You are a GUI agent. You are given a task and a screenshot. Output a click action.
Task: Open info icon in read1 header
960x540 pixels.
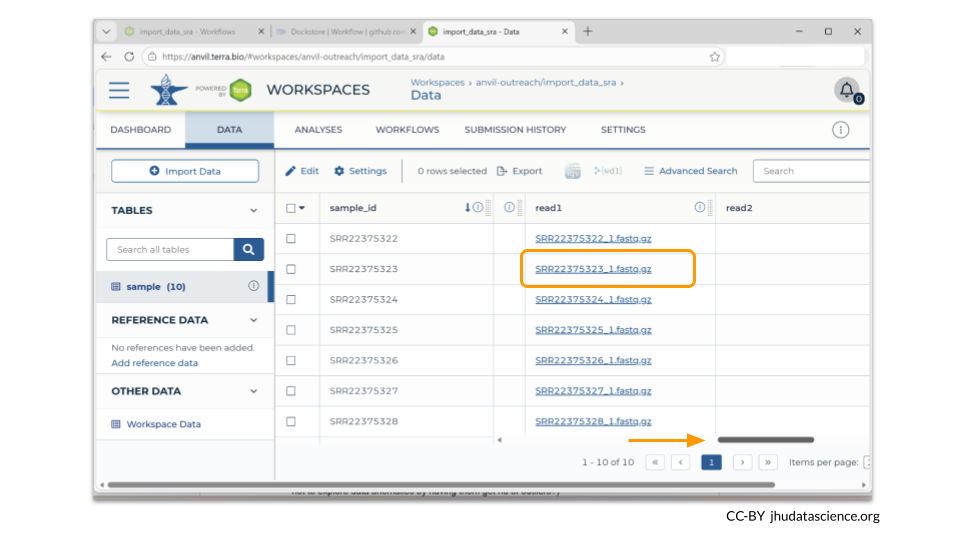click(699, 208)
